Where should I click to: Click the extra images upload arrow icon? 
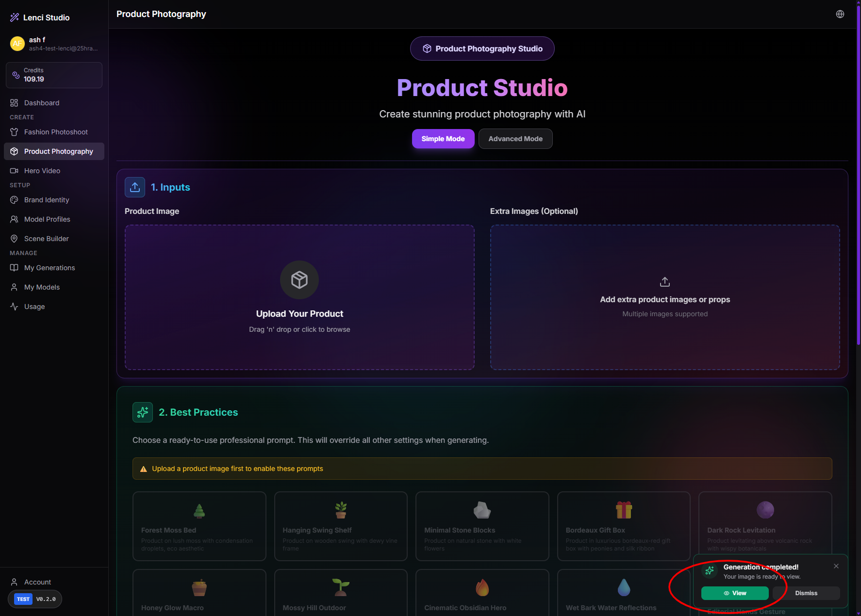click(x=664, y=282)
